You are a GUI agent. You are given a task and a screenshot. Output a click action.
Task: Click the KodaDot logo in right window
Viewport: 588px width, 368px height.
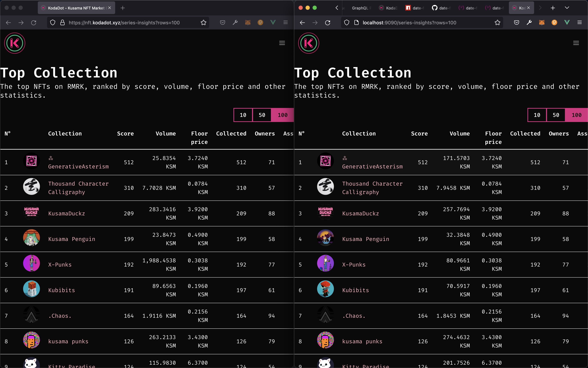click(309, 43)
